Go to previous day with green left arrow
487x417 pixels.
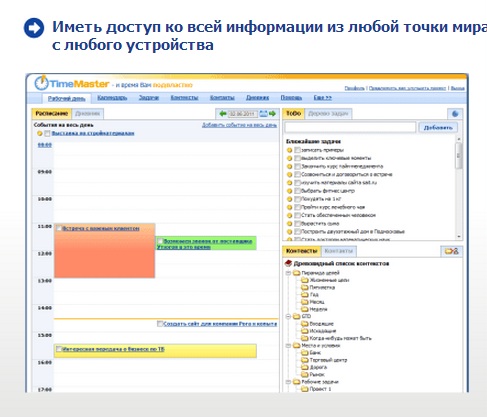point(223,114)
